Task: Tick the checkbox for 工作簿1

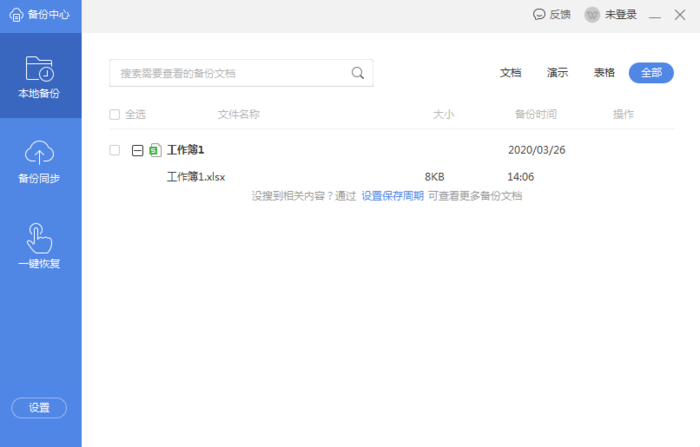Action: coord(115,150)
